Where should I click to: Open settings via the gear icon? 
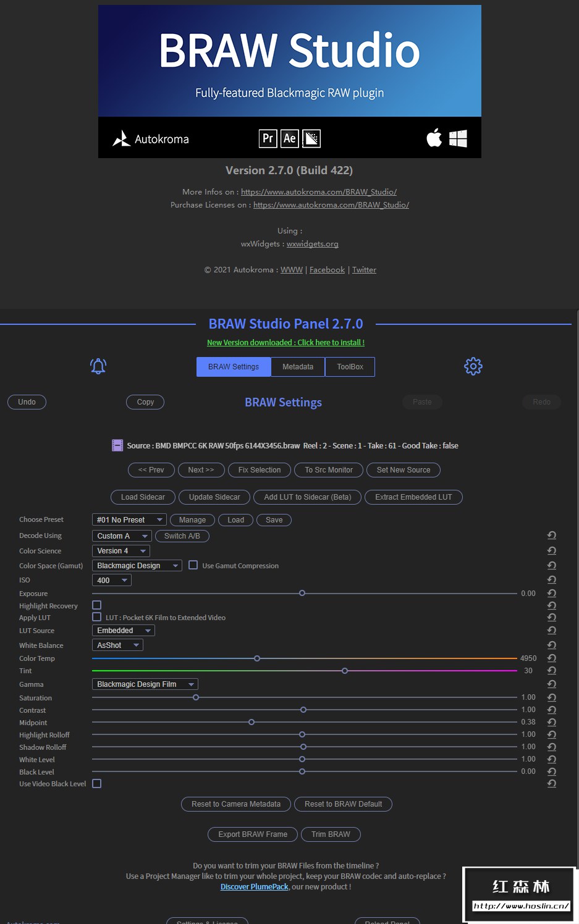[x=473, y=366]
